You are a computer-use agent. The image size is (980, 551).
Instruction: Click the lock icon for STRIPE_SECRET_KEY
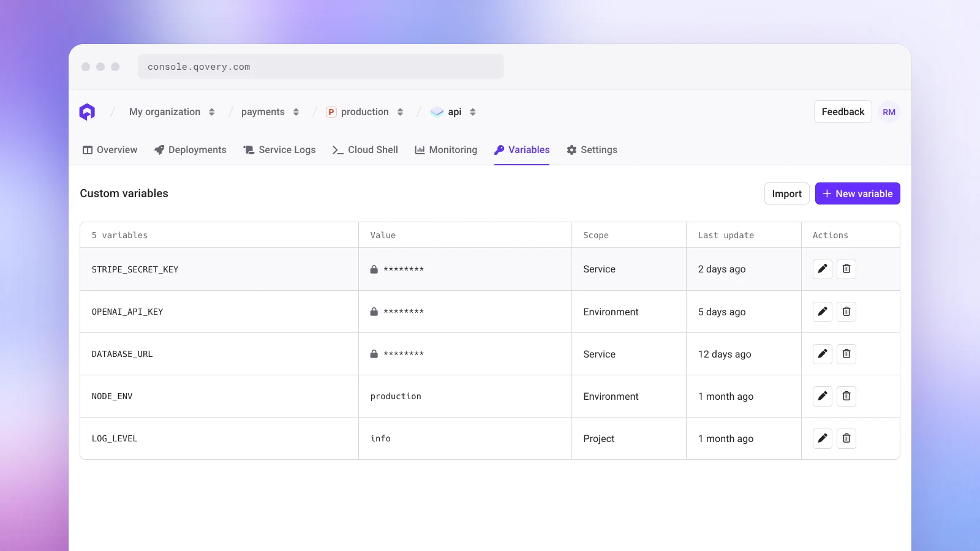click(x=374, y=269)
